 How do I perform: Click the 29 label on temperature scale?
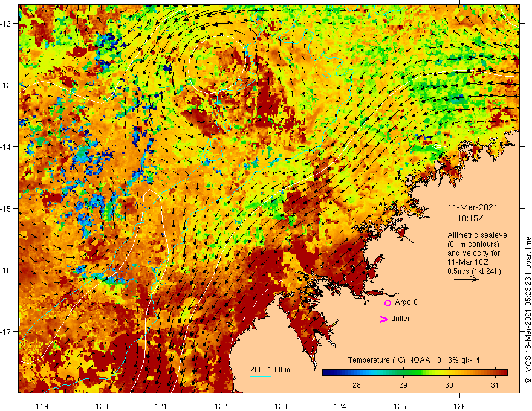[x=403, y=386]
